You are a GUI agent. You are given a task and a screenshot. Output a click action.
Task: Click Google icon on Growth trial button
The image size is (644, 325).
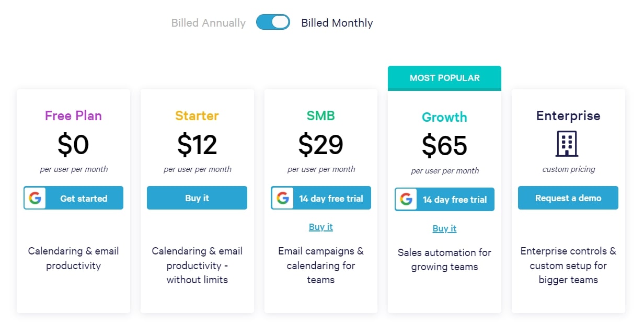(406, 200)
